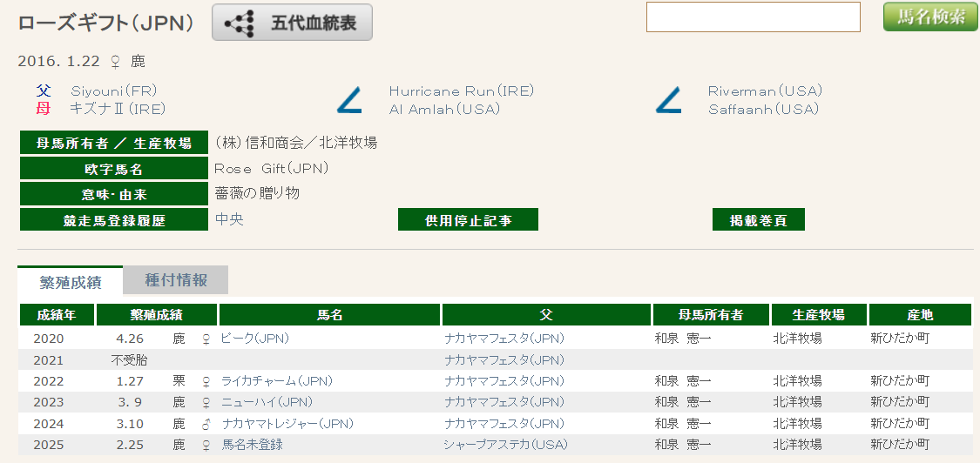This screenshot has height=463, width=980.
Task: Click the 母馬所有者／生産牧場 label
Action: click(x=114, y=143)
